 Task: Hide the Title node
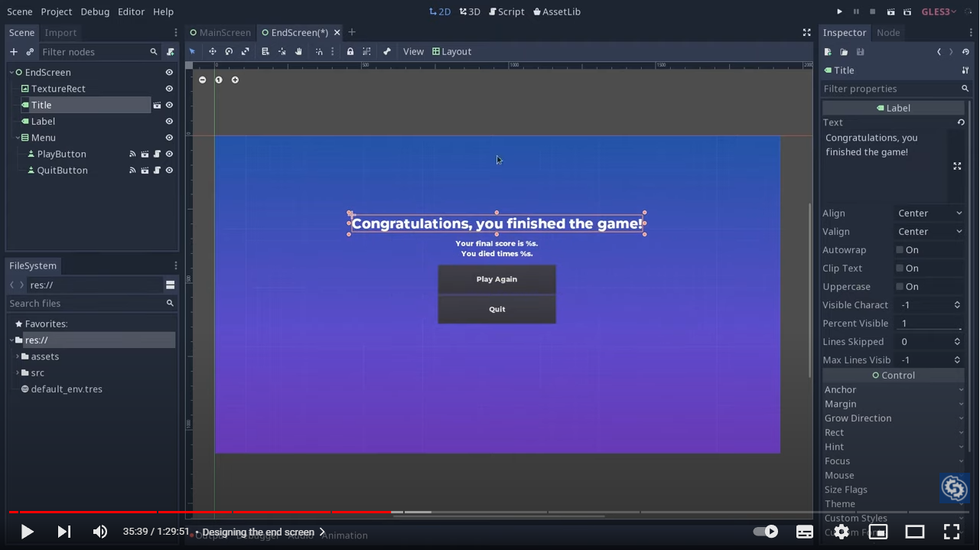pos(169,105)
